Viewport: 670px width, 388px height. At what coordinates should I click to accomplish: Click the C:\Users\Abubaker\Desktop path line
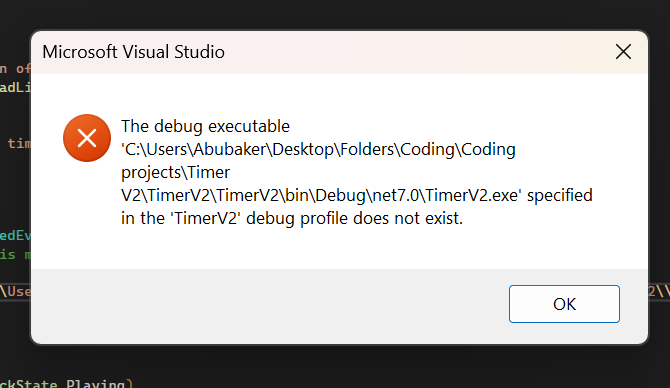click(318, 150)
